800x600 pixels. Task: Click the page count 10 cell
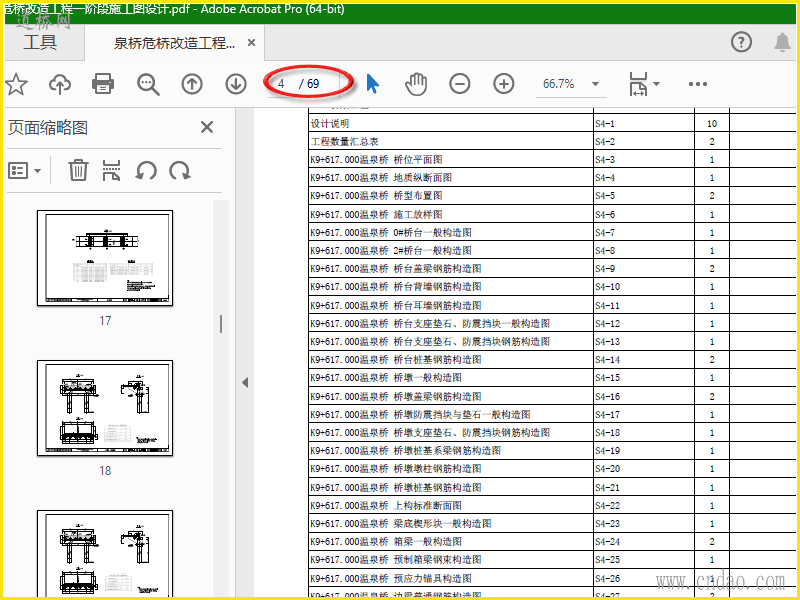pos(712,123)
